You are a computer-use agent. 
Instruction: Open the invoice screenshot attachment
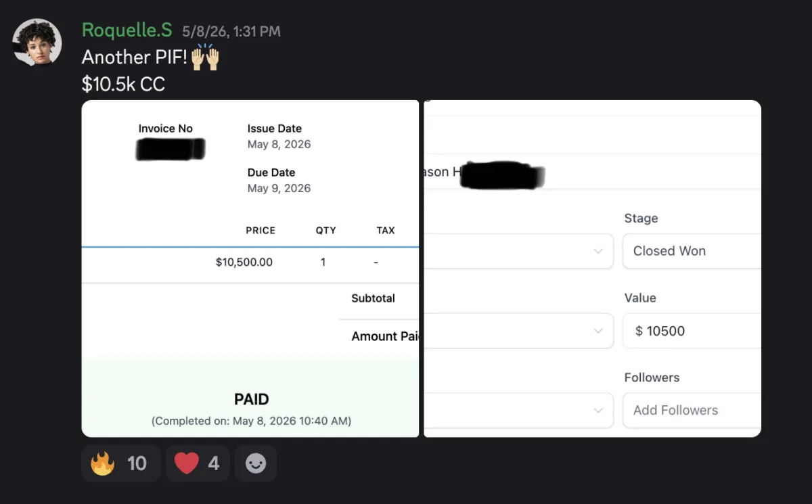point(250,269)
